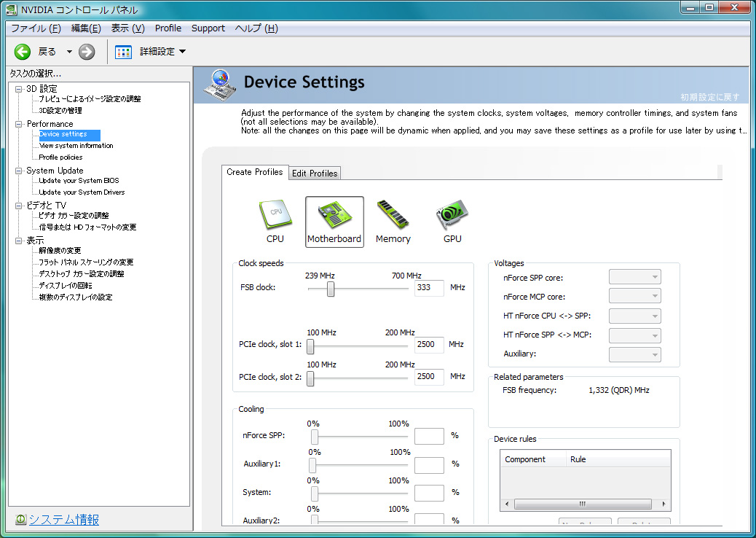This screenshot has width=756, height=538.
Task: Collapse the System Update tree node
Action: [x=19, y=171]
